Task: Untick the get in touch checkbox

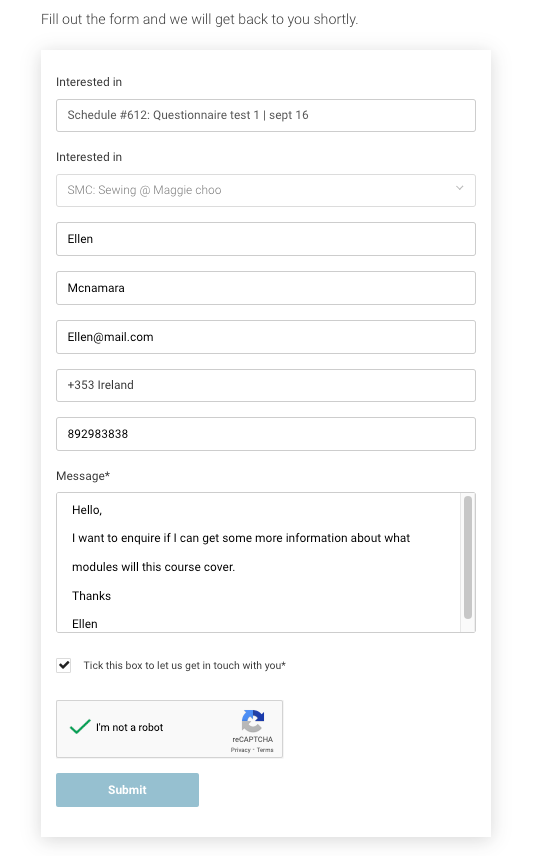Action: click(x=64, y=665)
